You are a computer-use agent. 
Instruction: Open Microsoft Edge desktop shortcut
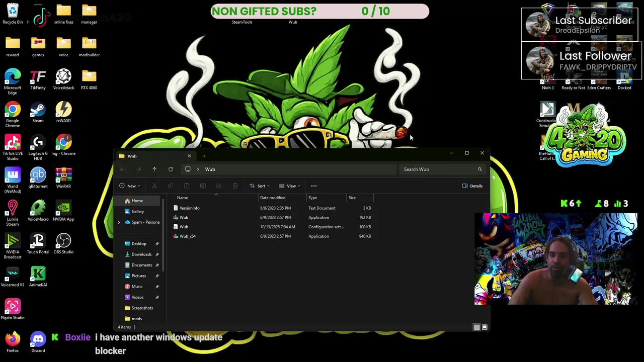pyautogui.click(x=13, y=81)
